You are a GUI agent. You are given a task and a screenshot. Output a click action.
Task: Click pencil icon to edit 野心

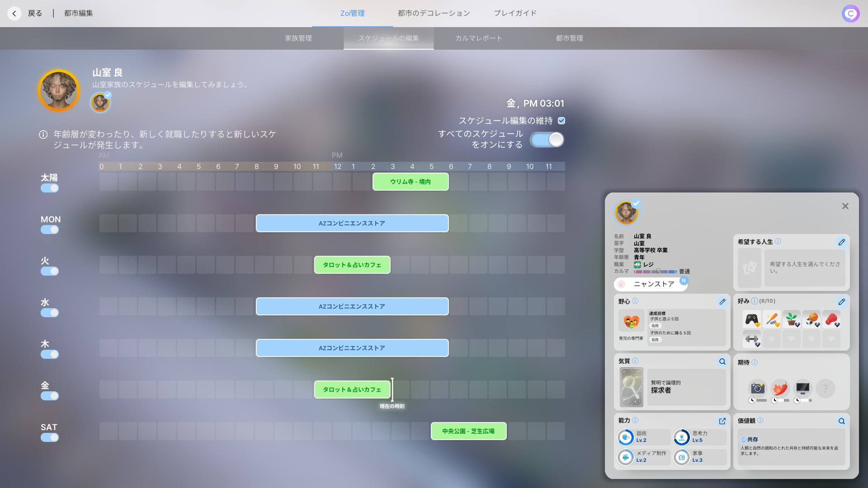pos(722,302)
